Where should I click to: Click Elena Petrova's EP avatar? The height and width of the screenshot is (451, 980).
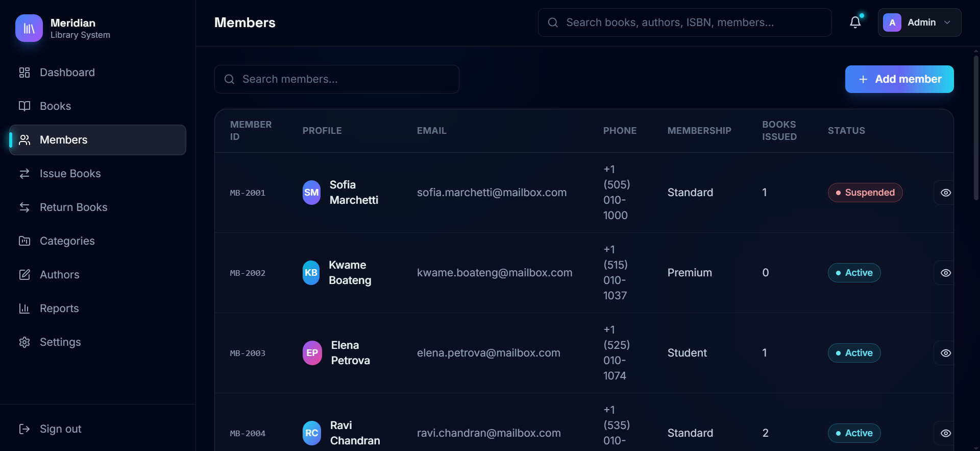tap(312, 353)
